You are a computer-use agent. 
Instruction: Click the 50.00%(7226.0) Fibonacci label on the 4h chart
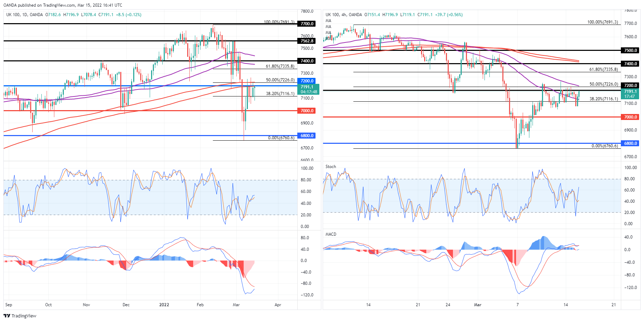pyautogui.click(x=604, y=84)
